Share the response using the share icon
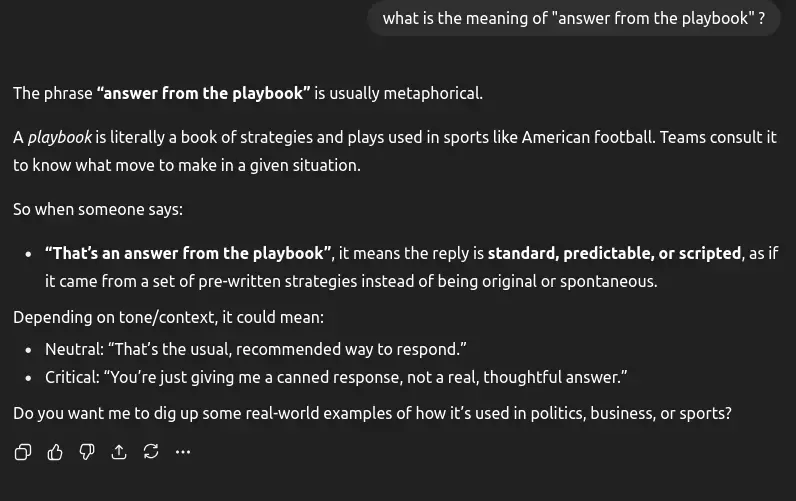 [x=119, y=452]
